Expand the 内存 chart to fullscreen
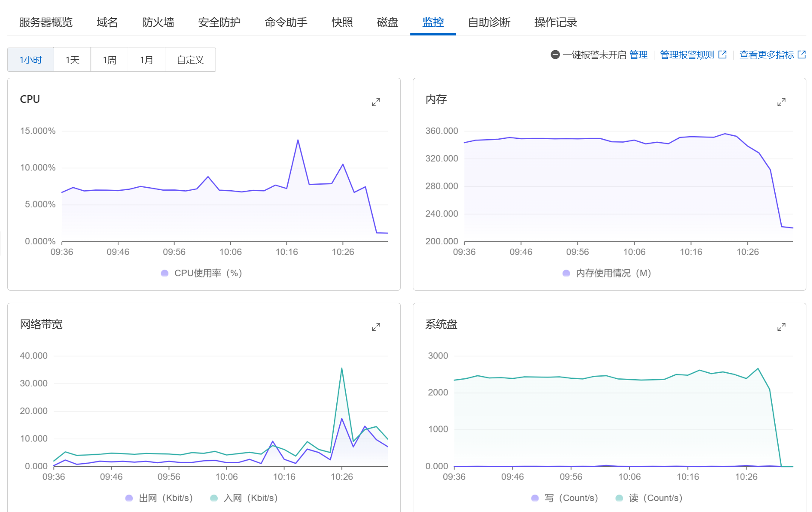This screenshot has height=512, width=812. 781,102
